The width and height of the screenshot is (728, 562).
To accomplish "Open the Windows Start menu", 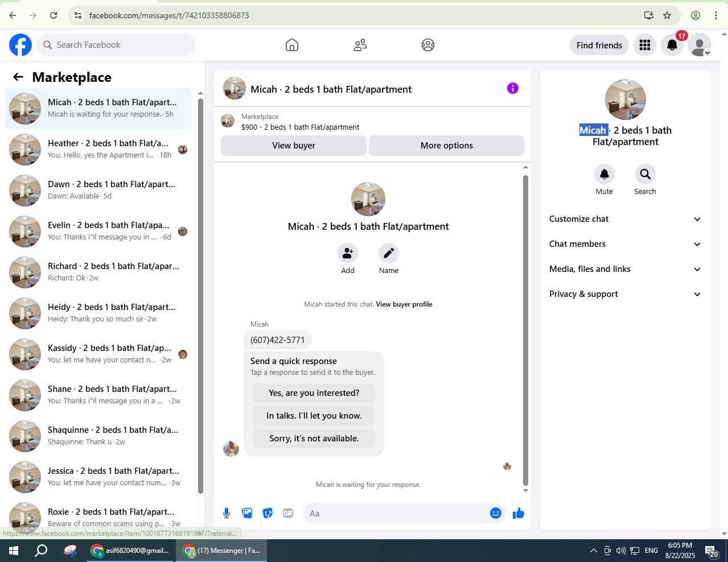I will click(14, 551).
